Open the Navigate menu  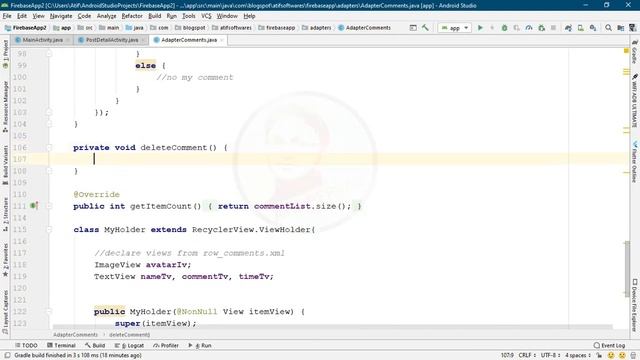coord(61,16)
